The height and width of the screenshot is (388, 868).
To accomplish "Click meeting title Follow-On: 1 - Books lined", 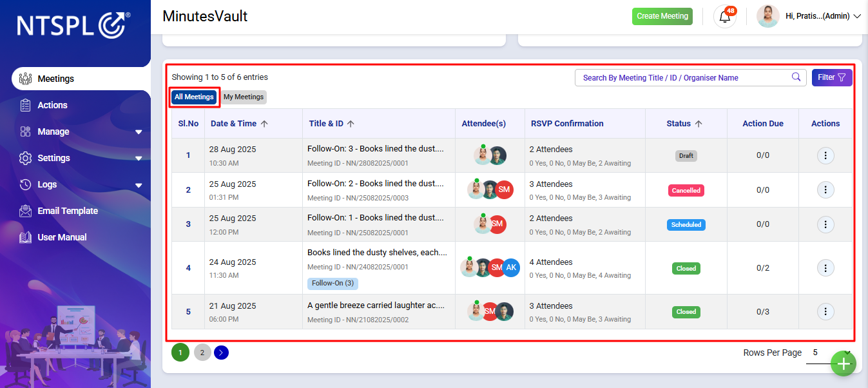I will coord(376,218).
